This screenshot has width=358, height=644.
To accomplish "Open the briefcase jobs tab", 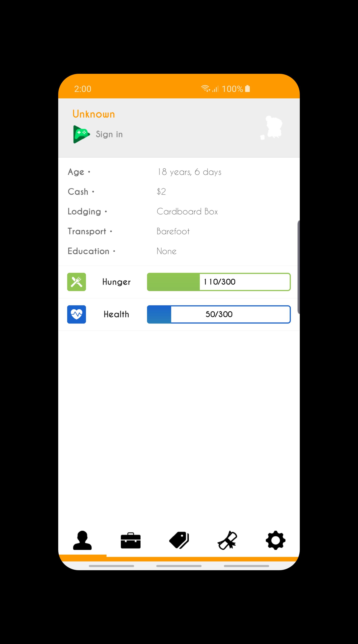I will [131, 541].
